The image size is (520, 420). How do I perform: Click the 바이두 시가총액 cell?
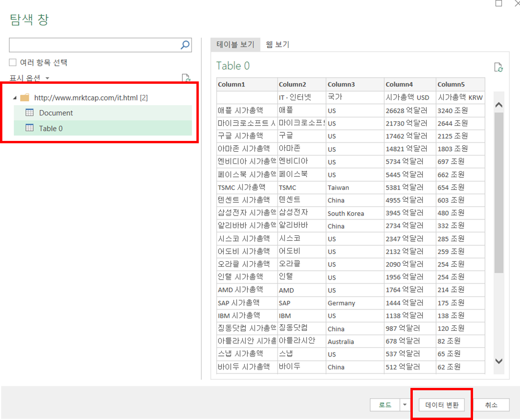[247, 367]
